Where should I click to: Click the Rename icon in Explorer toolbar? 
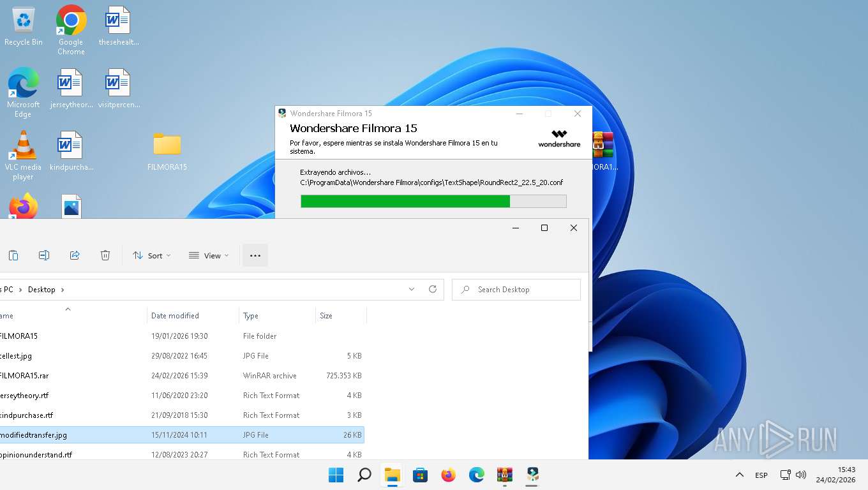click(44, 255)
